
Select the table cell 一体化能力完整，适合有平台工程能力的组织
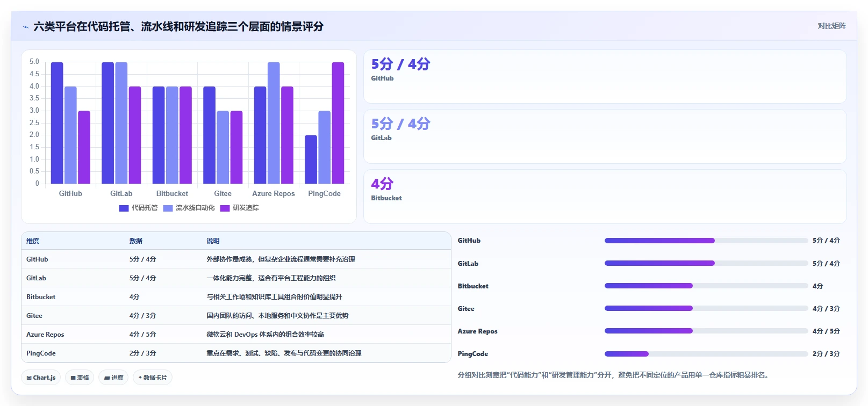coord(271,278)
